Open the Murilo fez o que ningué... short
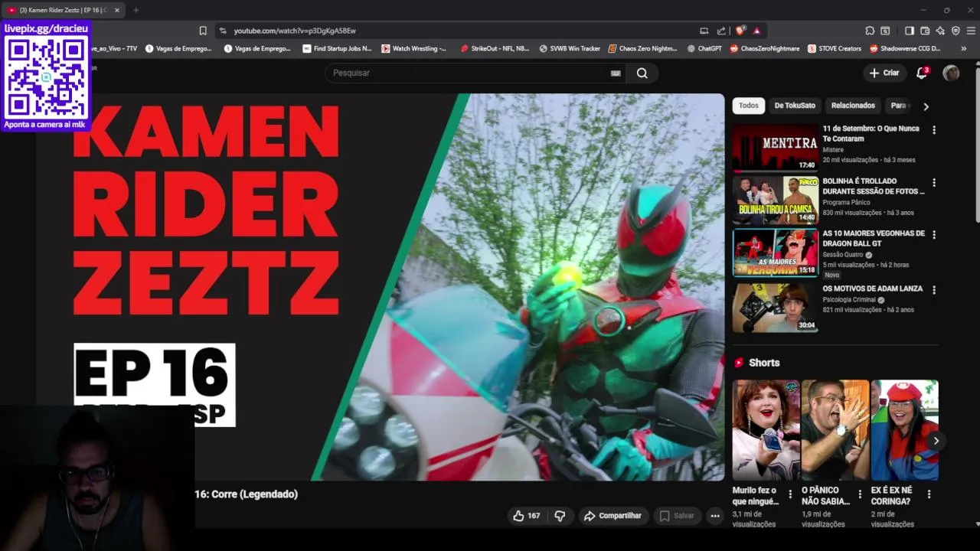 [x=766, y=430]
